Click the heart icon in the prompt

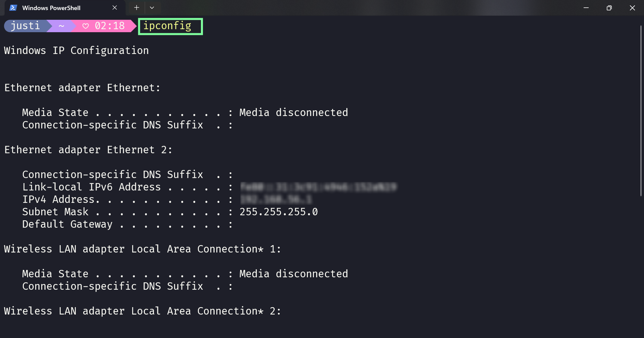pyautogui.click(x=86, y=26)
